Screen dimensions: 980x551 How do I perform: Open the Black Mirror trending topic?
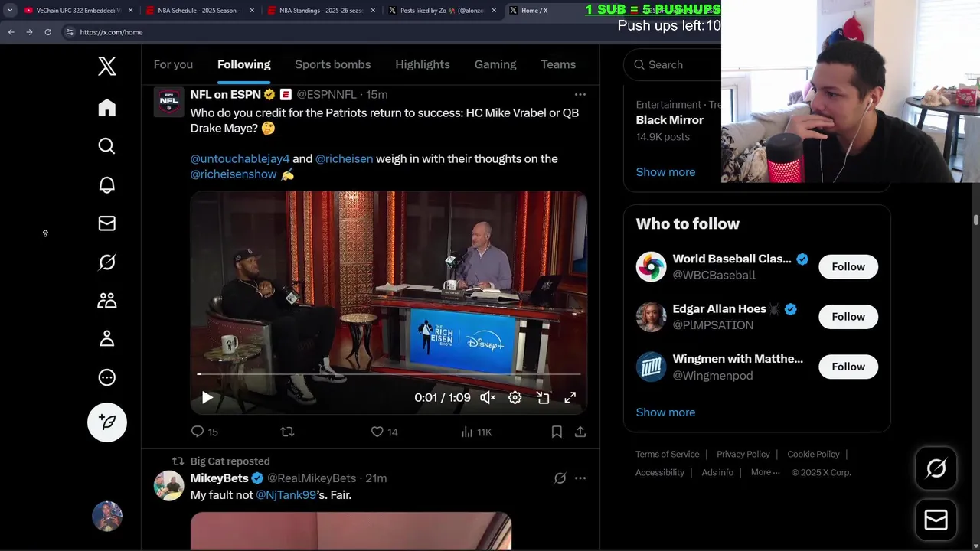[670, 120]
